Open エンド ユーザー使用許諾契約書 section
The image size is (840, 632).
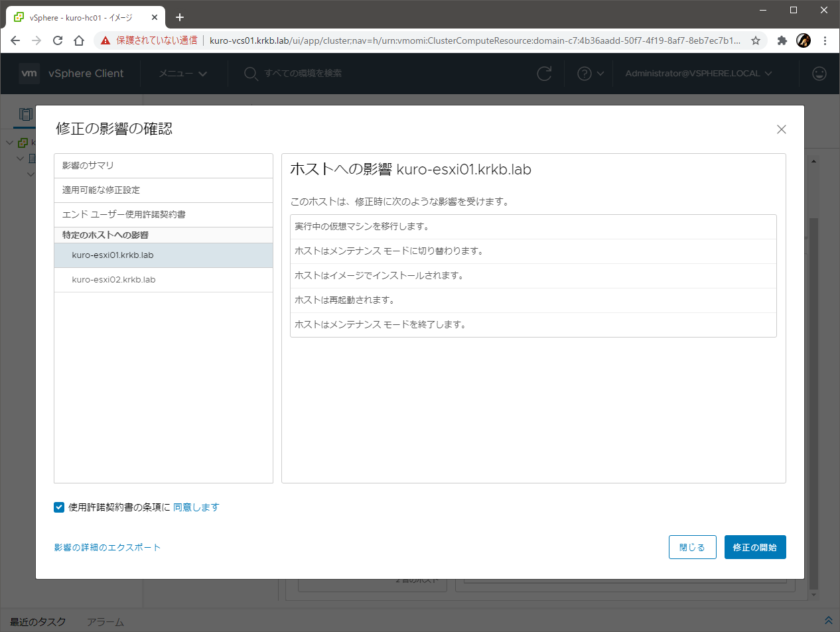tap(163, 215)
